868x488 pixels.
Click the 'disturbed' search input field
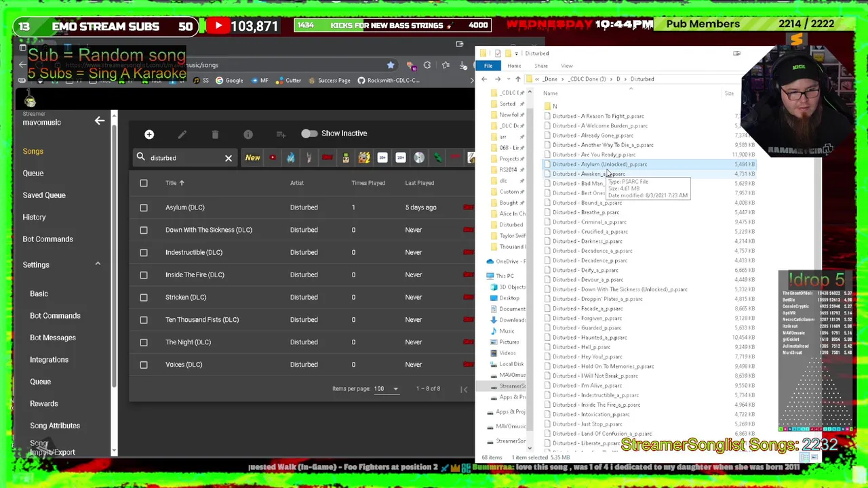(x=183, y=158)
